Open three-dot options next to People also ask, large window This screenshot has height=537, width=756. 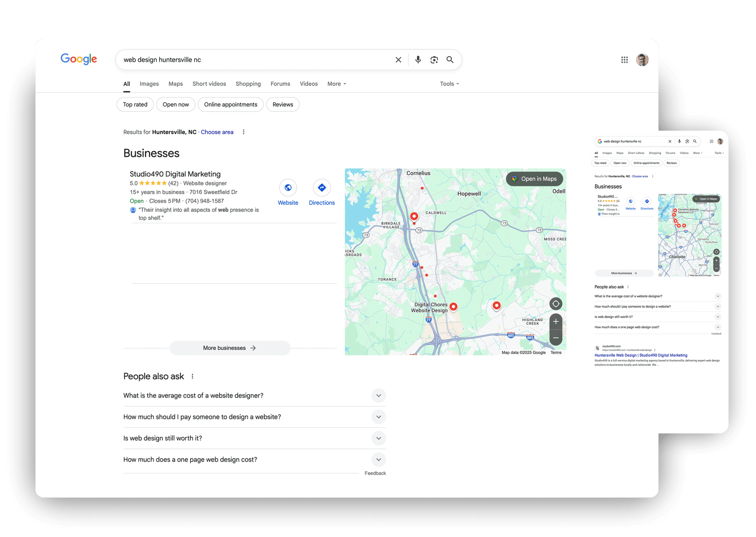click(193, 376)
